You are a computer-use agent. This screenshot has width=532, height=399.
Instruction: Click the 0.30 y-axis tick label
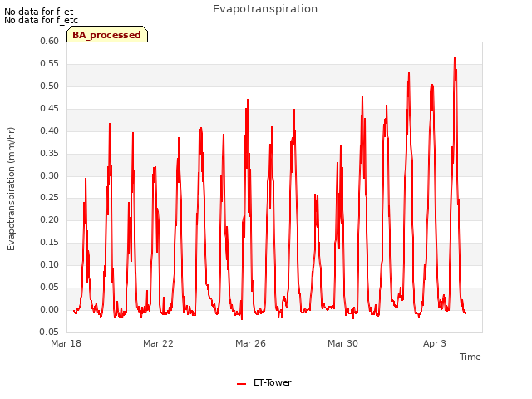pos(50,175)
